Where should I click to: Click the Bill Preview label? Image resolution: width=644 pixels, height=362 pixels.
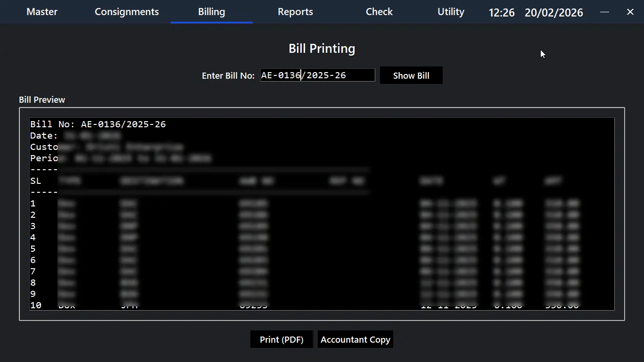[42, 99]
